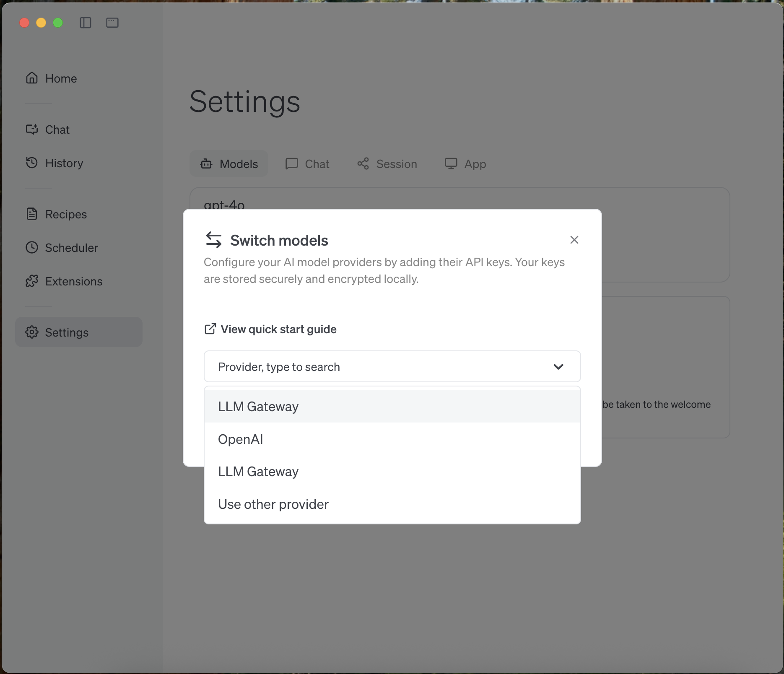This screenshot has height=674, width=784.
Task: Click the new window icon in title bar
Action: (x=112, y=23)
